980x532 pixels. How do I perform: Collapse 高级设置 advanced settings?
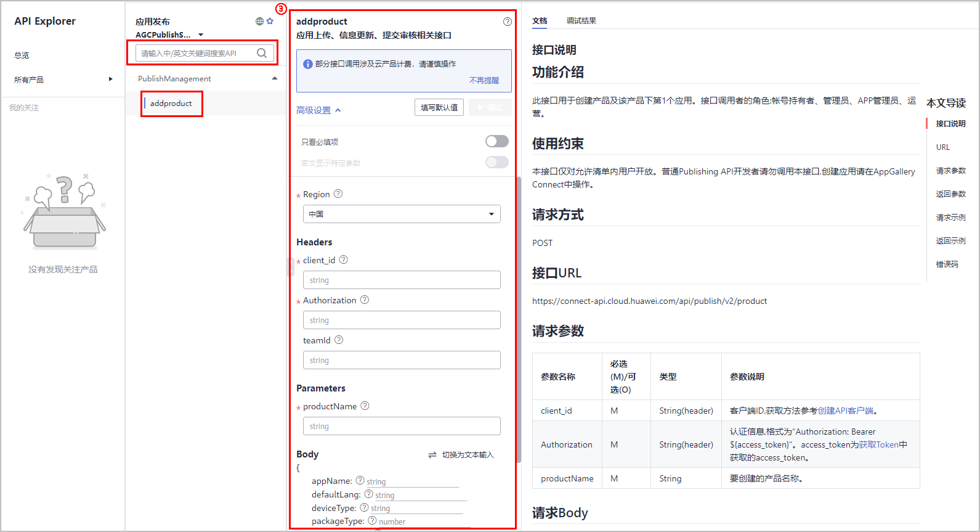click(318, 110)
